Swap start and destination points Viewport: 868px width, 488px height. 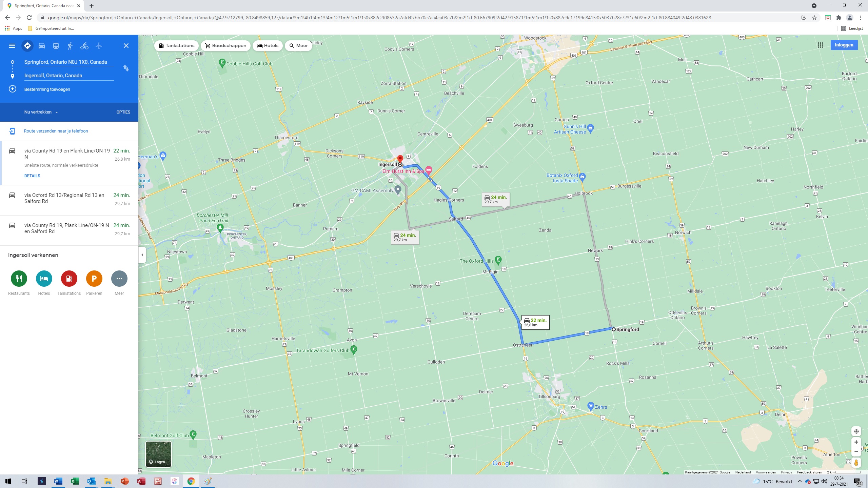click(126, 68)
